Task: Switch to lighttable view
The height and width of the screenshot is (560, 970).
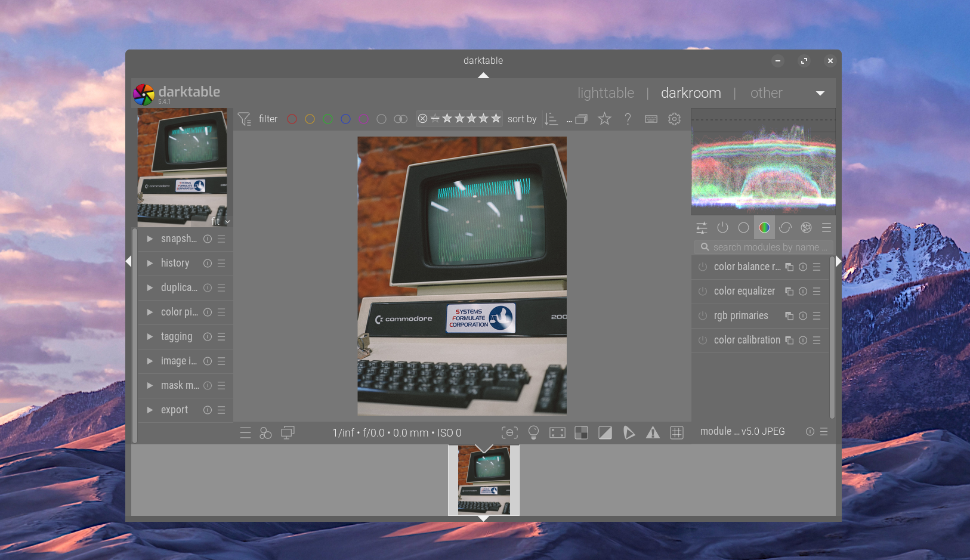Action: click(606, 93)
